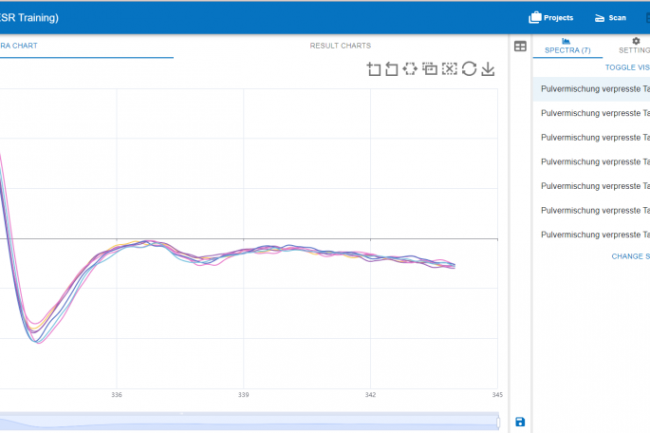
Task: Click the first crop-zoom icon in chart toolbar
Action: pyautogui.click(x=374, y=69)
